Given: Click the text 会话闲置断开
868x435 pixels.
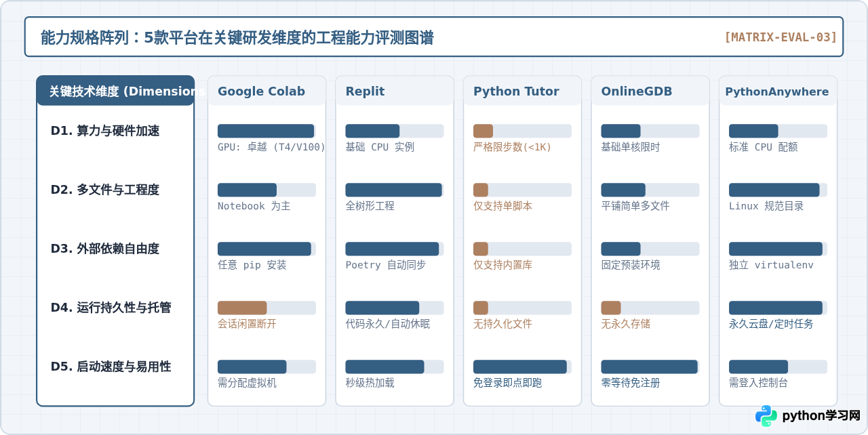Looking at the screenshot, I should coord(247,324).
